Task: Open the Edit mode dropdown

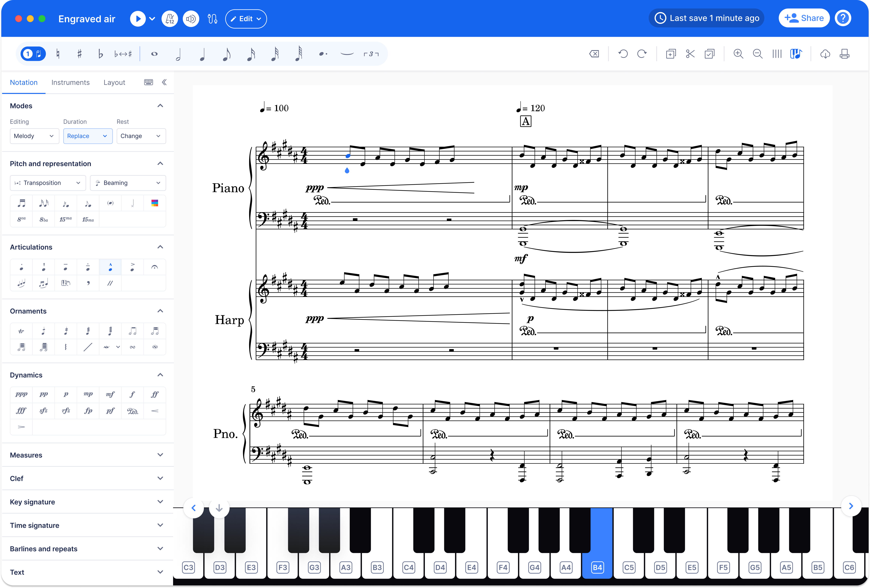Action: [x=246, y=19]
